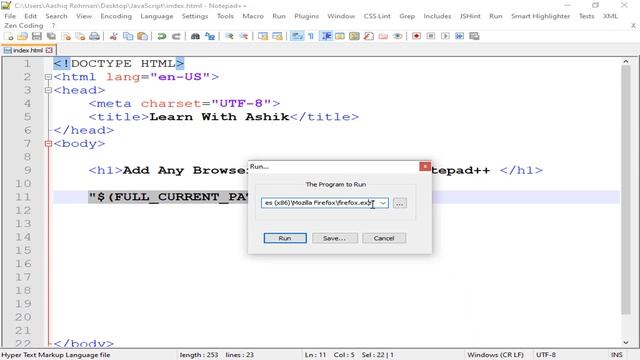Expand the Program to Run dropdown arrow
Image resolution: width=640 pixels, height=360 pixels.
click(383, 203)
